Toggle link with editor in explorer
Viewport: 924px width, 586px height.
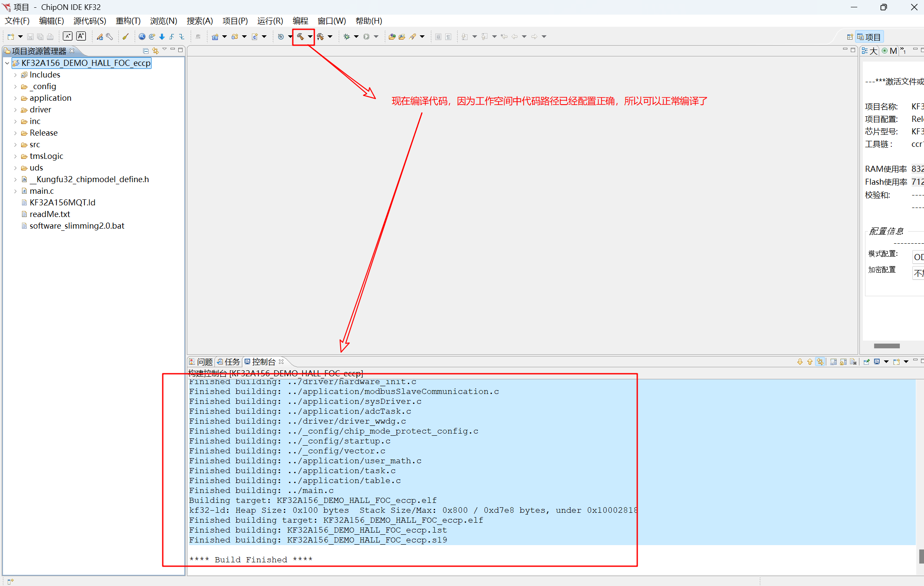155,51
